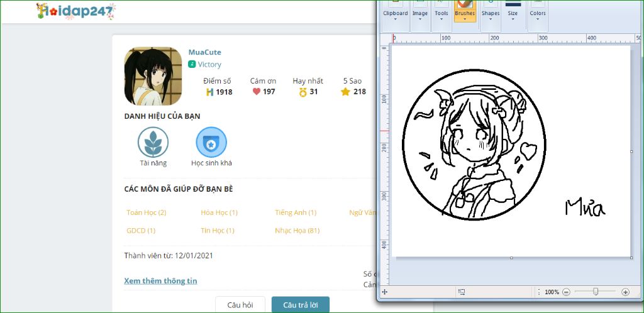The width and height of the screenshot is (644, 313).
Task: Click the canvas bottom-center resize handle
Action: point(511,258)
